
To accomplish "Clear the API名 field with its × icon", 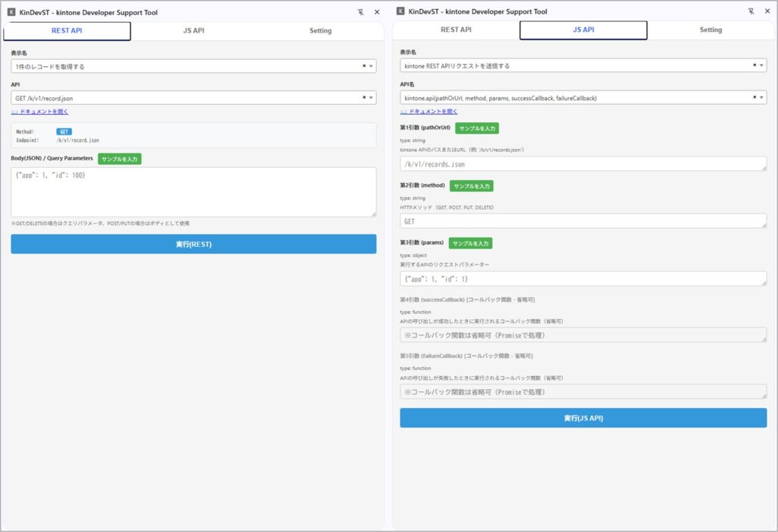I will [755, 97].
